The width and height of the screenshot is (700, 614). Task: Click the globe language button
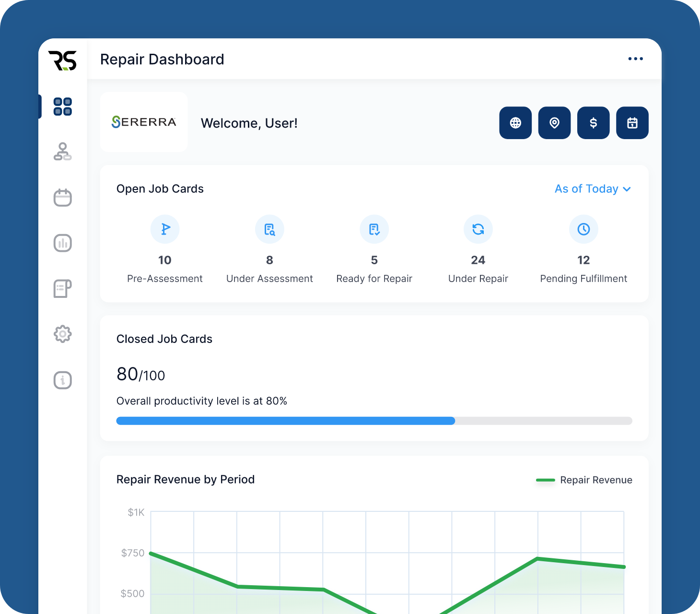515,123
